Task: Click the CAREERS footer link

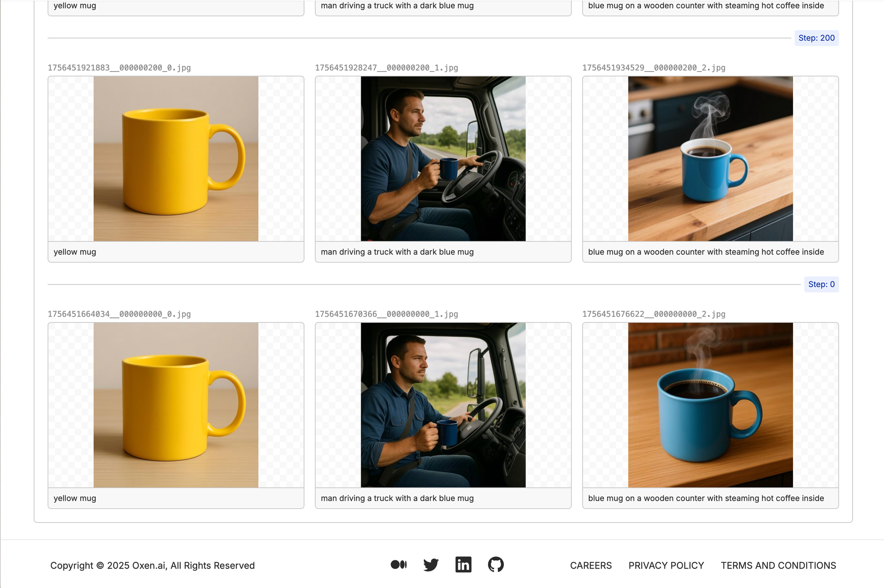Action: [591, 565]
